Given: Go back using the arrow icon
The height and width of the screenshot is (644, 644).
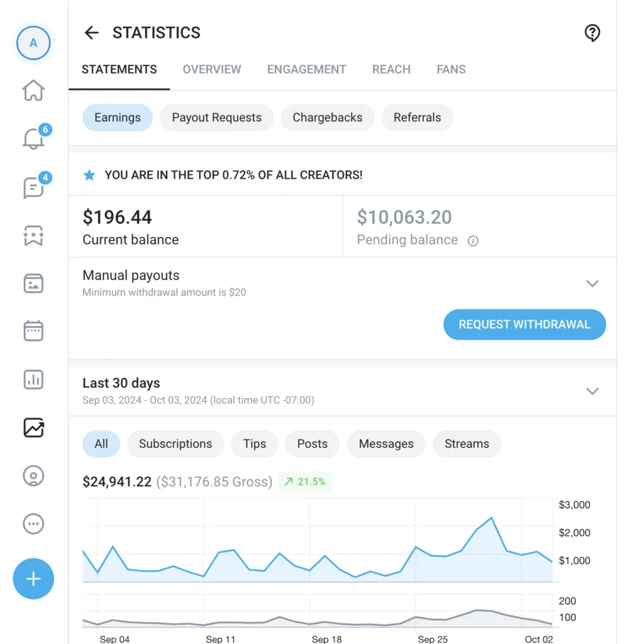Looking at the screenshot, I should (91, 33).
